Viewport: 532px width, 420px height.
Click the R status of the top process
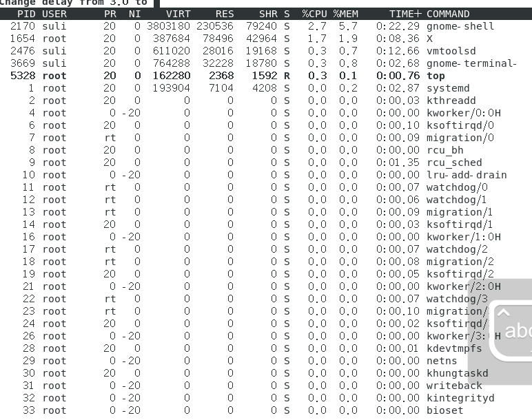click(287, 76)
